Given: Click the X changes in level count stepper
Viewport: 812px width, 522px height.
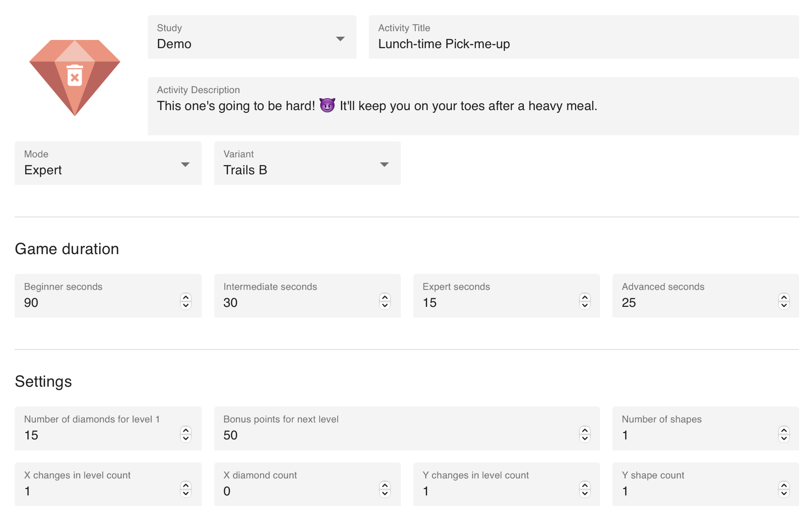Looking at the screenshot, I should [x=186, y=489].
